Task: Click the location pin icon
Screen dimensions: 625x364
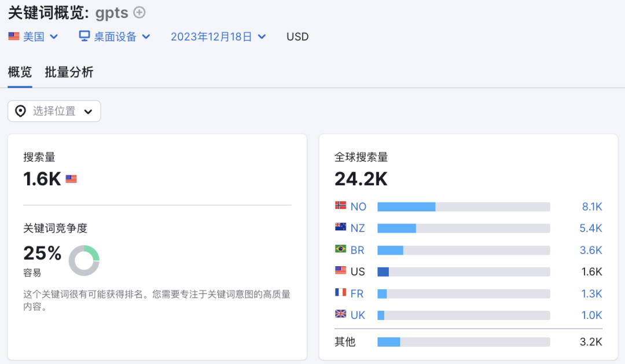Action: tap(20, 111)
